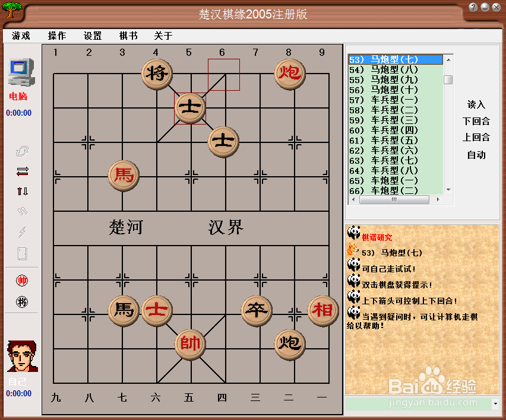506x420 pixels.
Task: Select the red 帅 side icon
Action: [22, 281]
